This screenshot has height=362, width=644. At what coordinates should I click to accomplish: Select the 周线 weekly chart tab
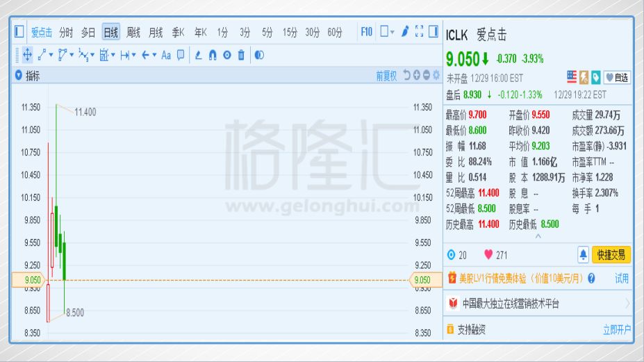133,33
